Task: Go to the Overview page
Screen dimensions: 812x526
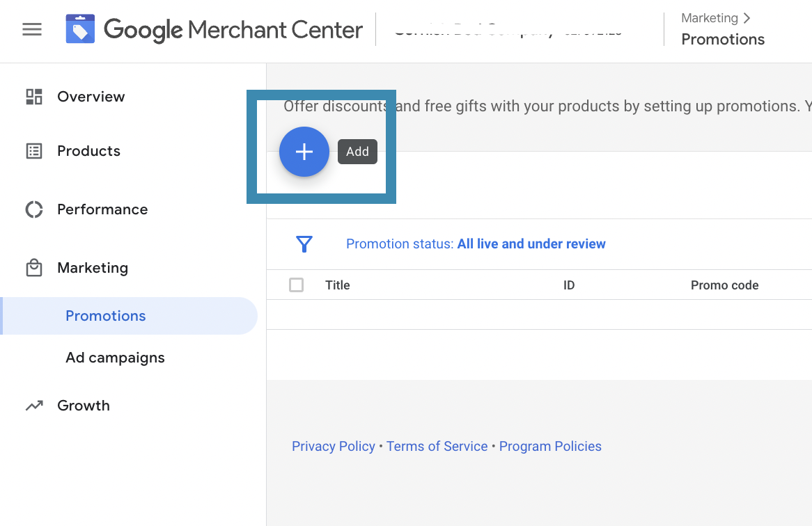Action: (91, 97)
